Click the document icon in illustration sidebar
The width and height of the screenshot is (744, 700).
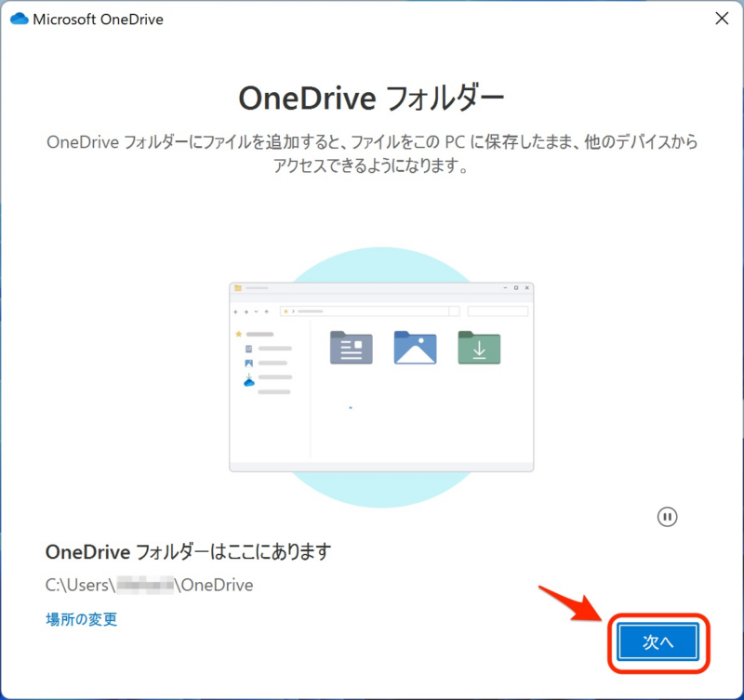point(248,349)
